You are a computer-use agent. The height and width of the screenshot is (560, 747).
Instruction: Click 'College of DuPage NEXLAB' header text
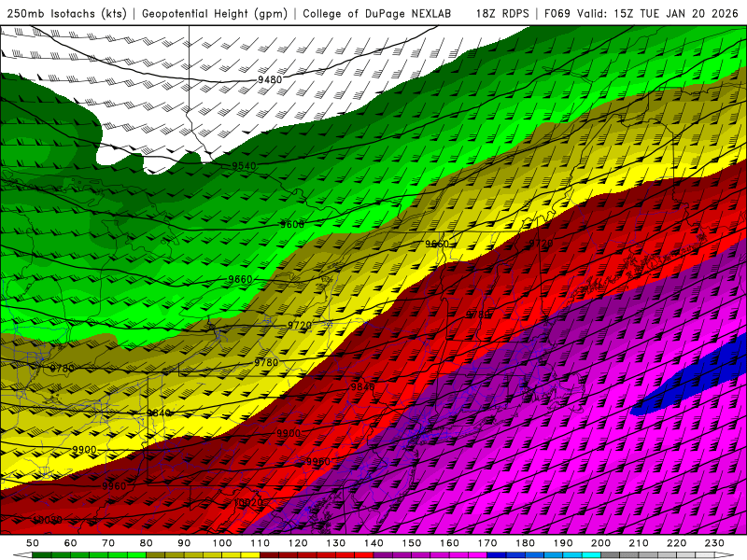click(x=377, y=13)
